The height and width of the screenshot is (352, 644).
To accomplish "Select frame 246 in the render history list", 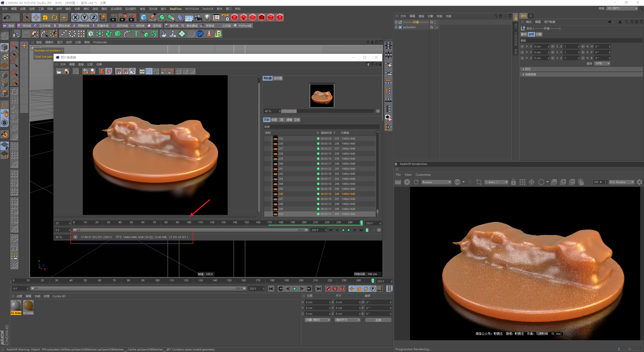I will coord(281,194).
